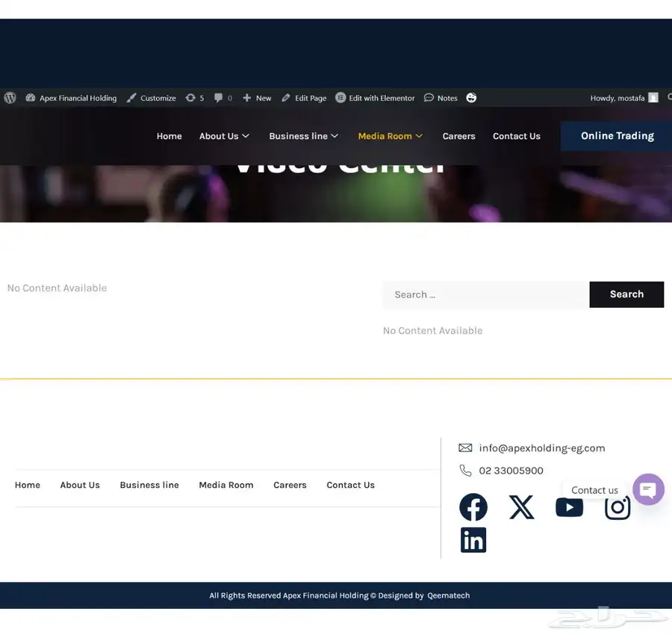Viewport: 672px width, 635px height.
Task: Click footer Media Room link
Action: (225, 485)
